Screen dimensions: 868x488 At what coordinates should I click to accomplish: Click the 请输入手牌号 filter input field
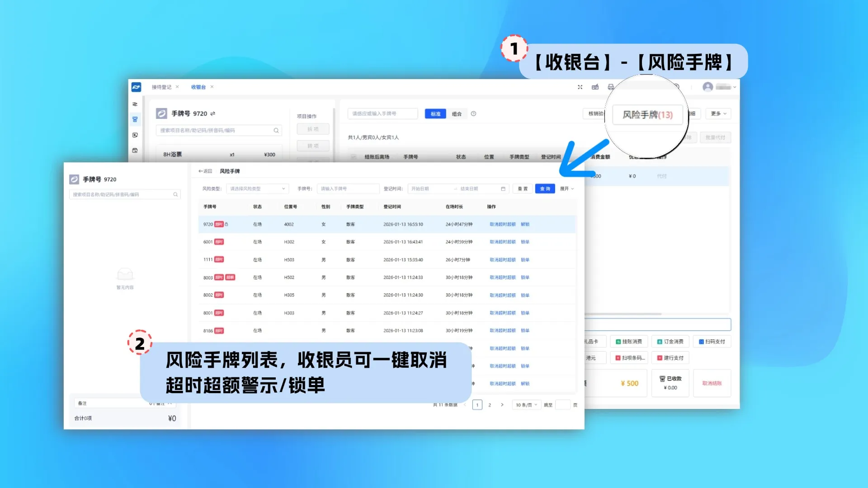click(347, 189)
